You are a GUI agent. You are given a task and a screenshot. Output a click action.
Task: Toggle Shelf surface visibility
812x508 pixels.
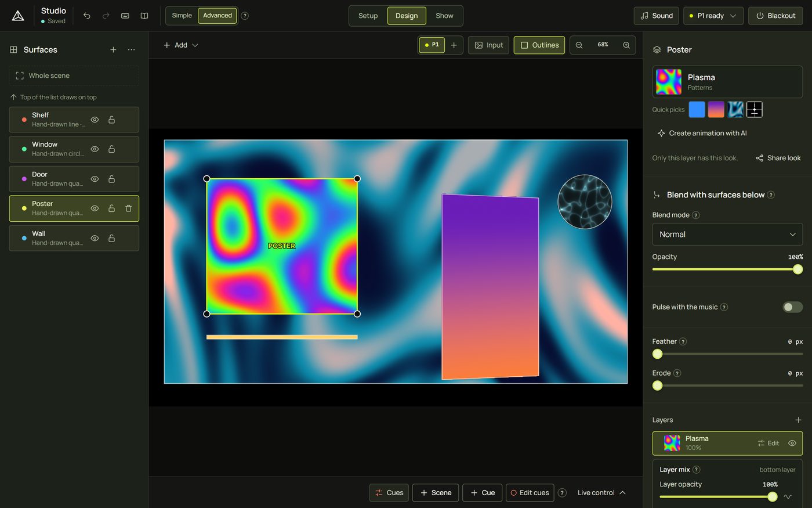point(95,120)
